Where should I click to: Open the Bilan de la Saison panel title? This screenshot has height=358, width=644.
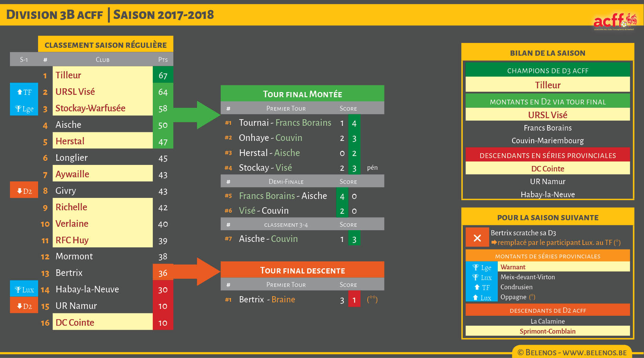547,53
